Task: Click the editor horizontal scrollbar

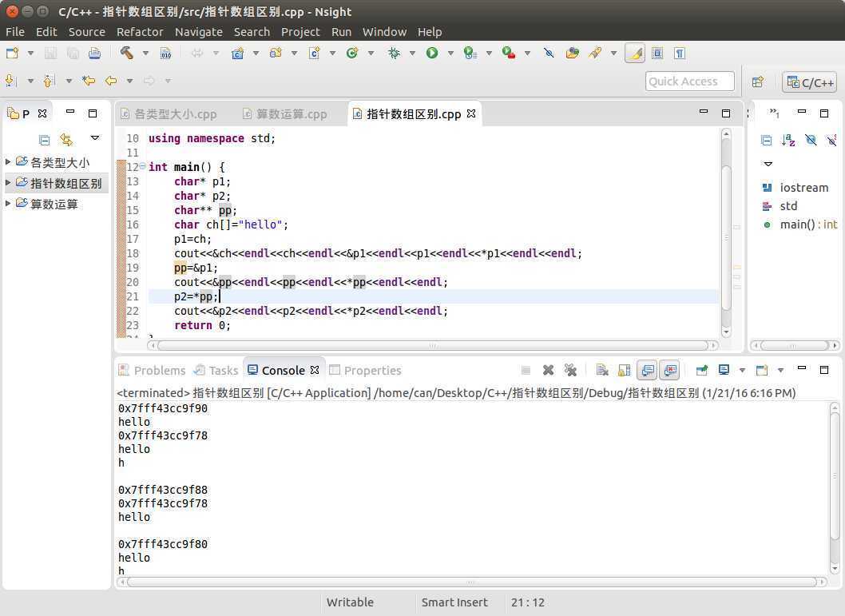Action: click(433, 345)
